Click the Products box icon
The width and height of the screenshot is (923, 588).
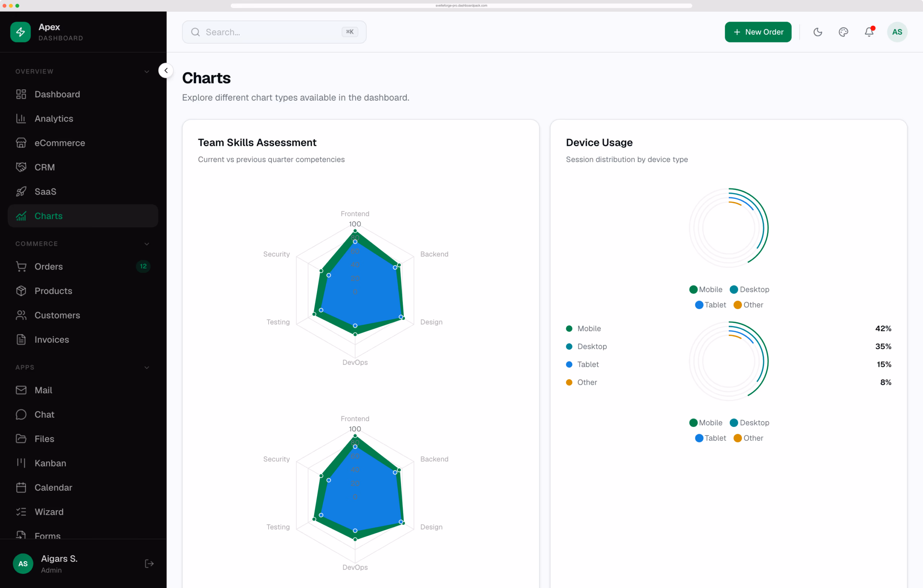point(21,291)
